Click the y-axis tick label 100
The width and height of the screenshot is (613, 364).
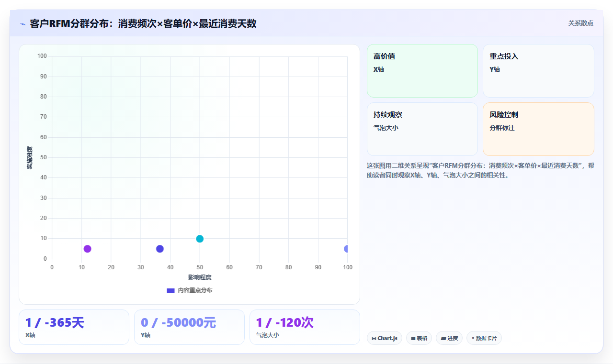[x=42, y=56]
